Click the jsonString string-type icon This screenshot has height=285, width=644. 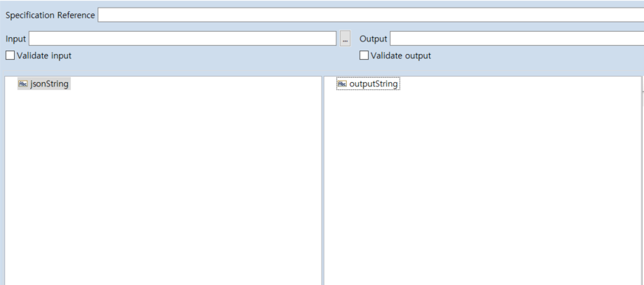(22, 84)
